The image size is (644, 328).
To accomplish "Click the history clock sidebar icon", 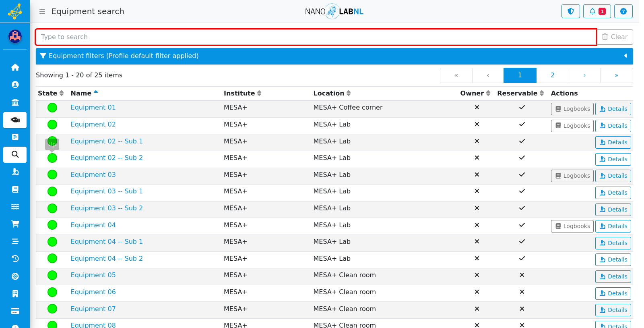I will click(x=15, y=259).
